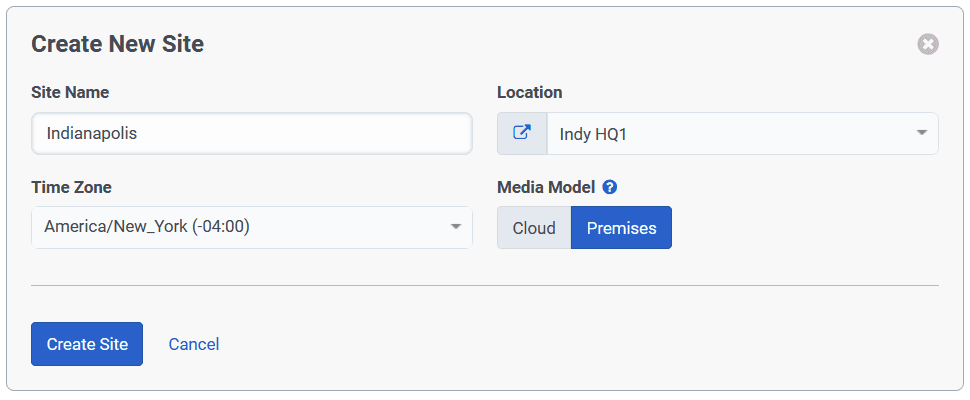Click the Cancel link
The height and width of the screenshot is (400, 970).
pos(194,344)
